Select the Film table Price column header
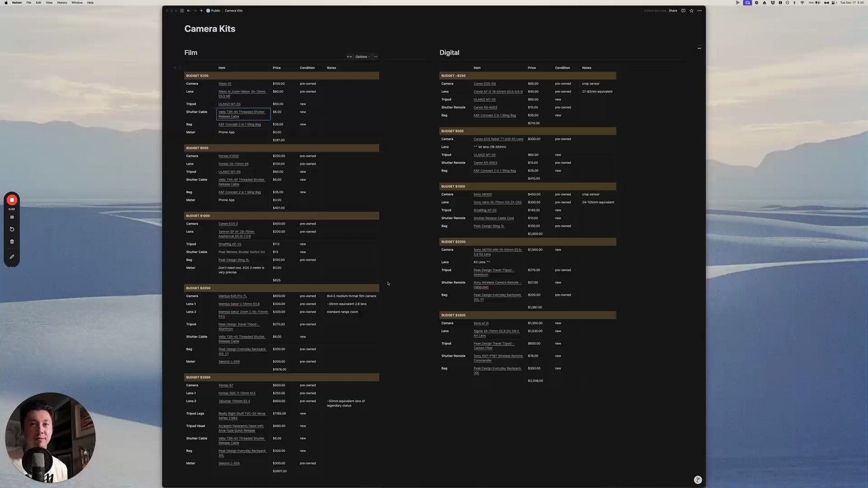The height and width of the screenshot is (488, 868). [x=277, y=68]
